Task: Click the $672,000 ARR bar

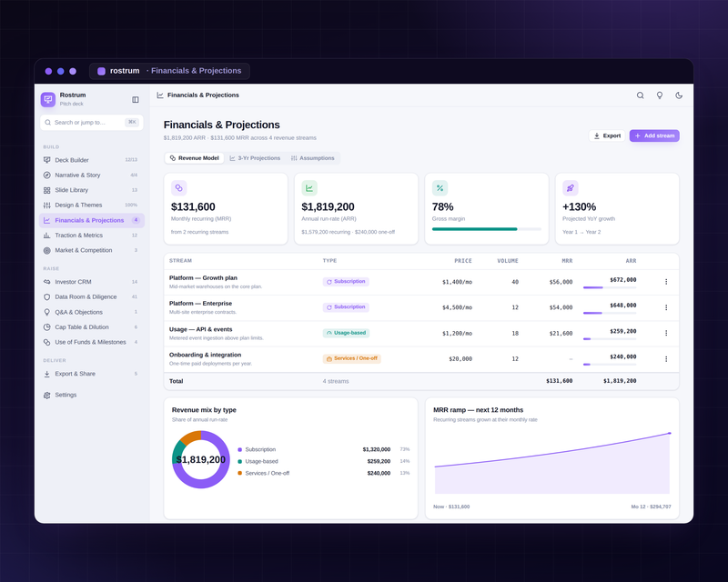Action: 610,287
